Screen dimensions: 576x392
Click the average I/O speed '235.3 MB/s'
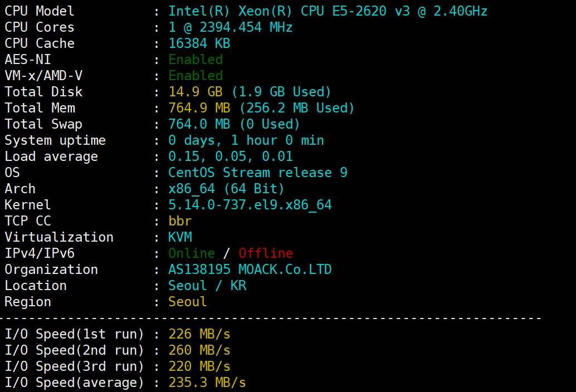click(207, 383)
